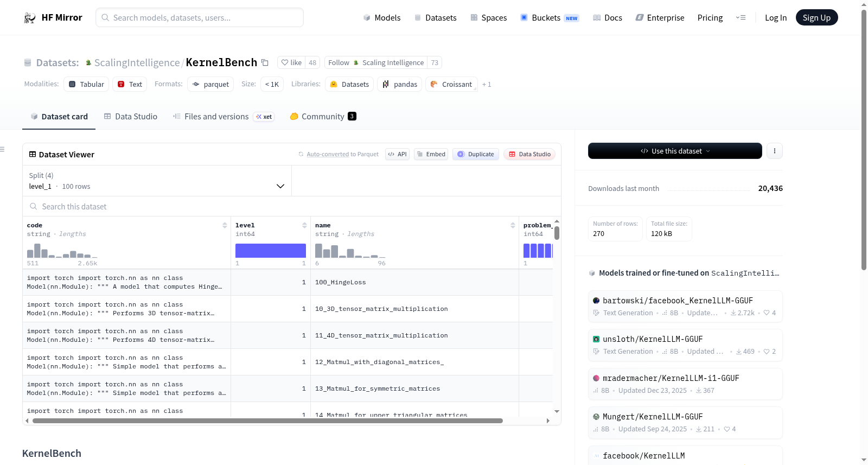Open the HF Mirror home logo
Viewport: 868px width, 465px height.
[53, 17]
